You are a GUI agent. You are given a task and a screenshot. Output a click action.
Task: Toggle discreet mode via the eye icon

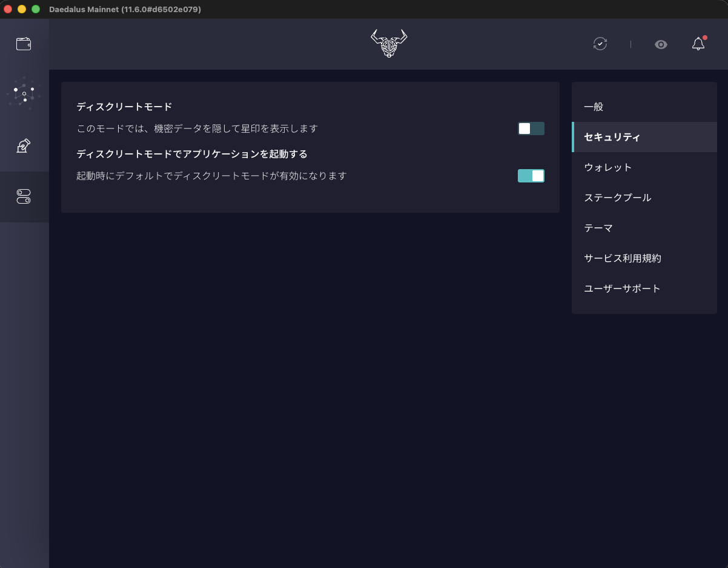[x=661, y=44]
